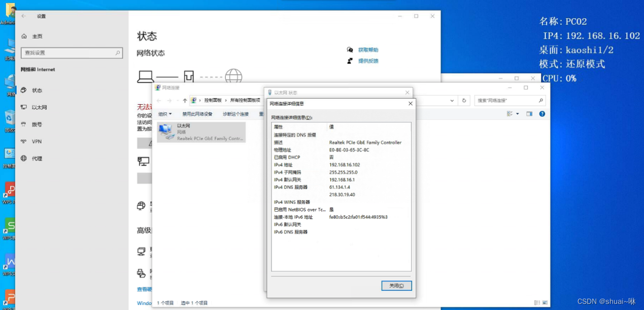The image size is (644, 310).
Task: Click 禁用此网络设备 in toolbar
Action: (197, 114)
